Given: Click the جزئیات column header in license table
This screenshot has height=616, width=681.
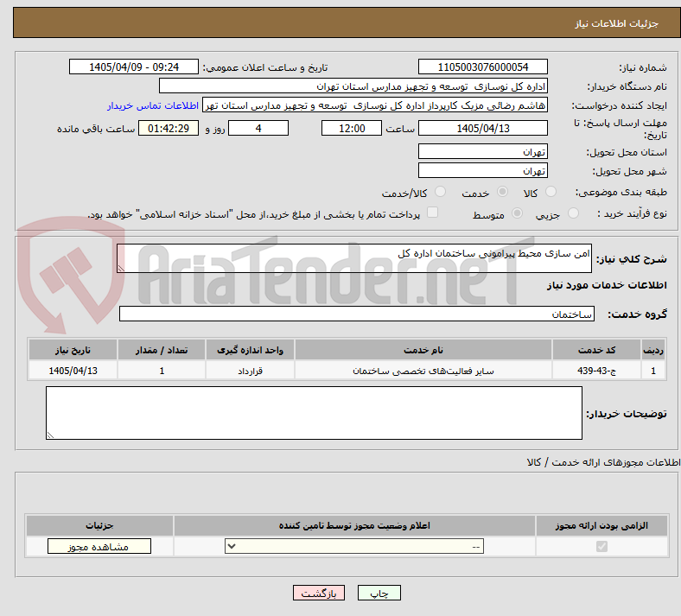Looking at the screenshot, I should point(99,525).
